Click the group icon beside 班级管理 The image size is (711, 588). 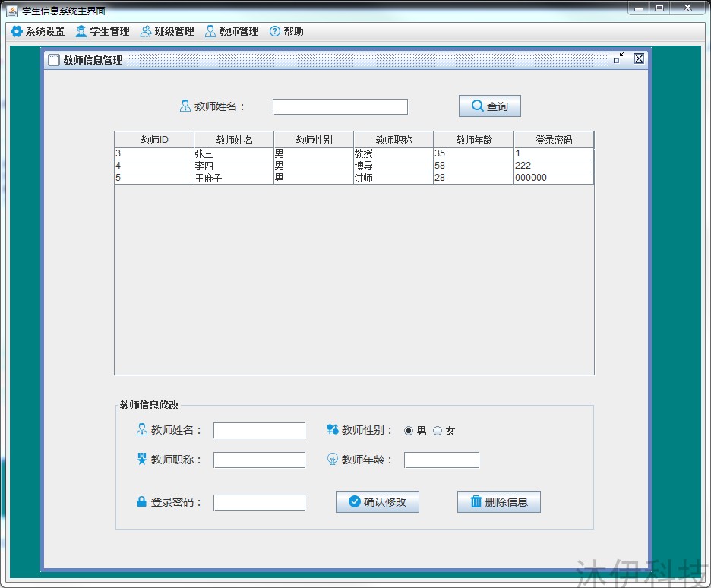[x=146, y=31]
